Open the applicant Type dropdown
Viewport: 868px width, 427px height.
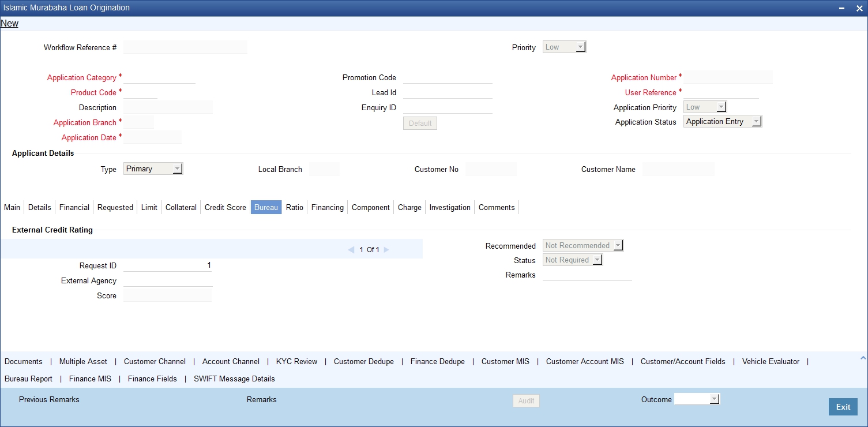(153, 168)
